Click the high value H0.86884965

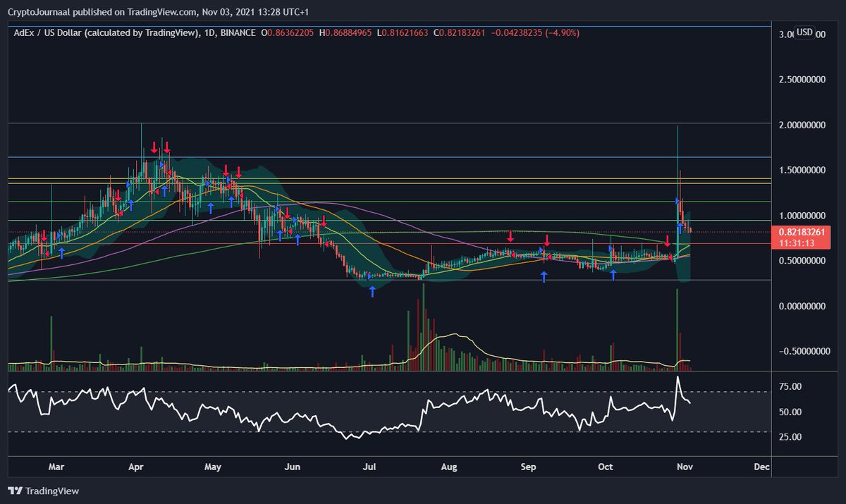click(347, 33)
